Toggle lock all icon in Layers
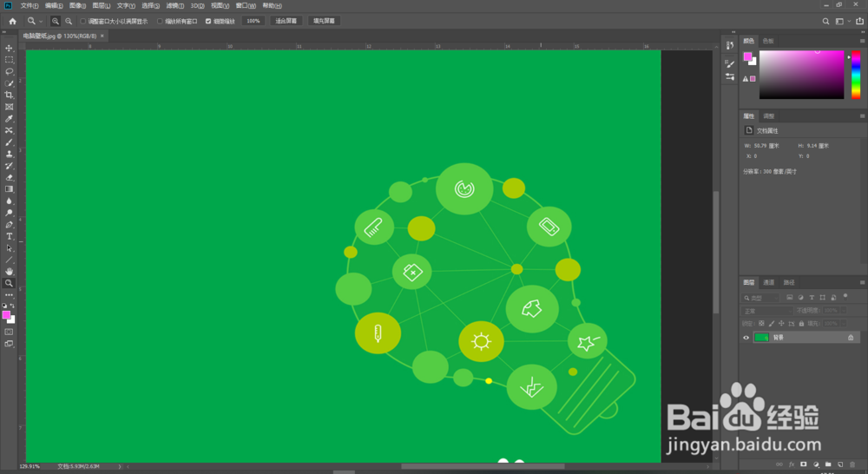This screenshot has height=474, width=868. [x=801, y=324]
